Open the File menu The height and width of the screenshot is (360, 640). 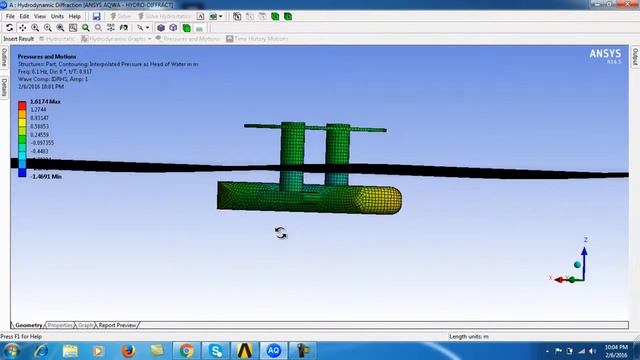(10, 16)
